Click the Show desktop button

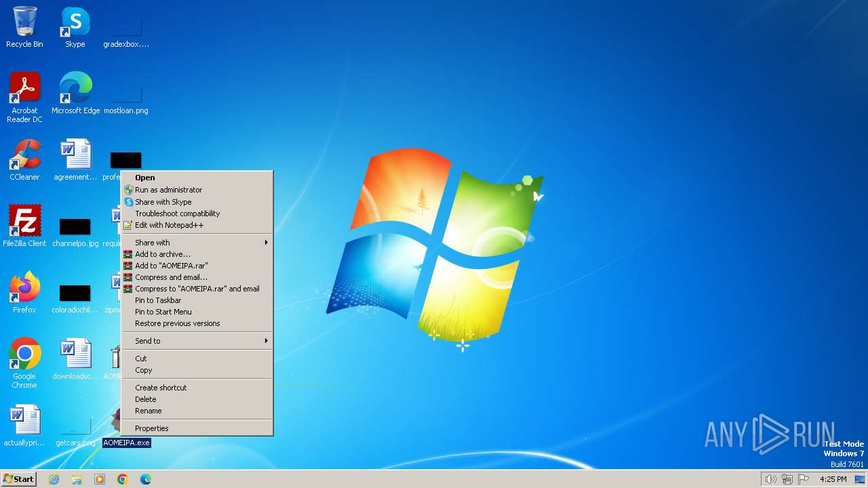click(861, 479)
